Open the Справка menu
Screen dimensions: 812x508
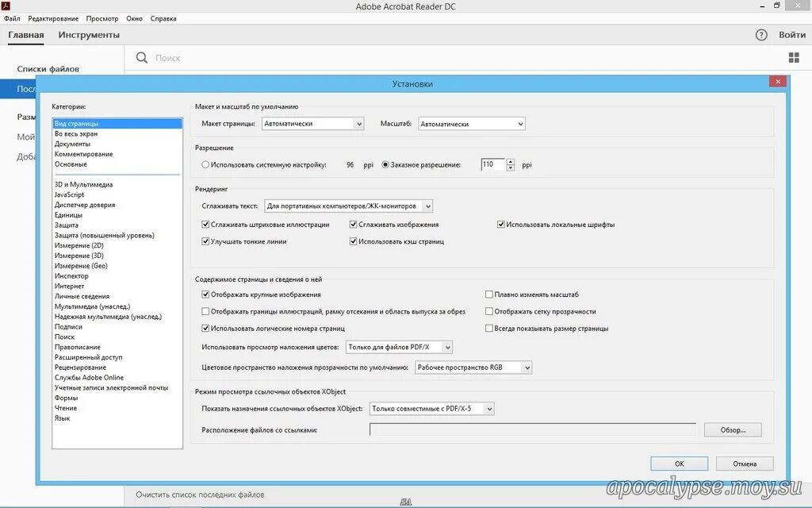click(x=163, y=18)
